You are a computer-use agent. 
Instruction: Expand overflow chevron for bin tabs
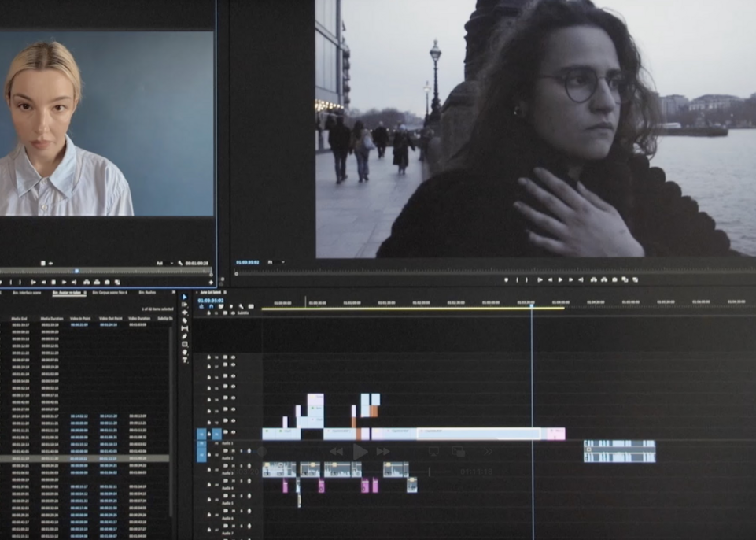171,292
